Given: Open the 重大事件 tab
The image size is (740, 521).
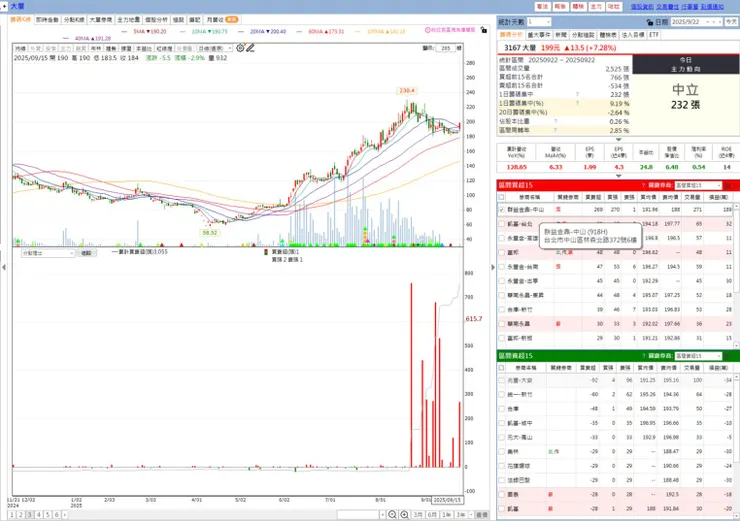Looking at the screenshot, I should (538, 35).
